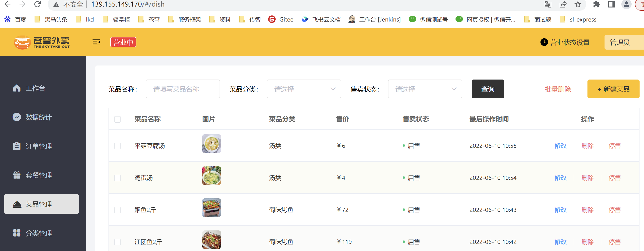
Task: Bookmark this page with star icon
Action: (x=578, y=4)
